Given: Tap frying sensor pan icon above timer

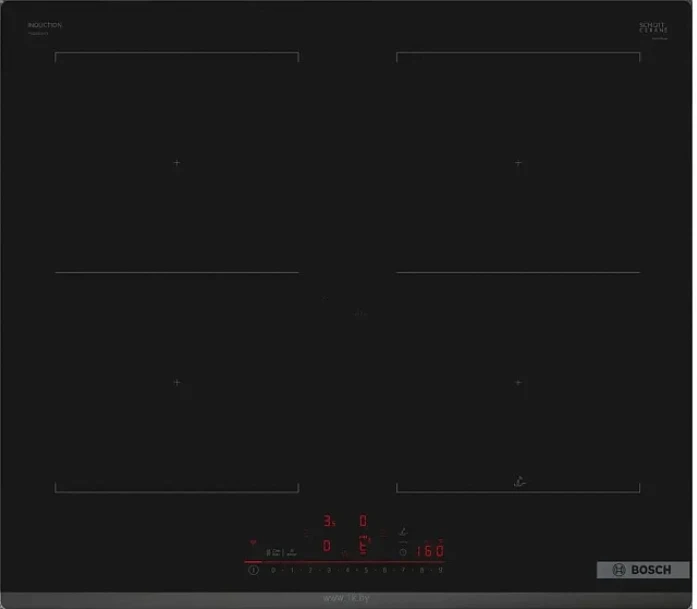Looking at the screenshot, I should [x=403, y=532].
